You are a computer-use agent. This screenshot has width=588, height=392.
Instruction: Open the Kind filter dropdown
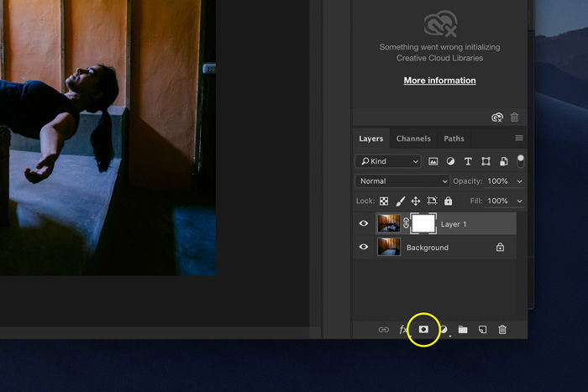click(x=388, y=161)
